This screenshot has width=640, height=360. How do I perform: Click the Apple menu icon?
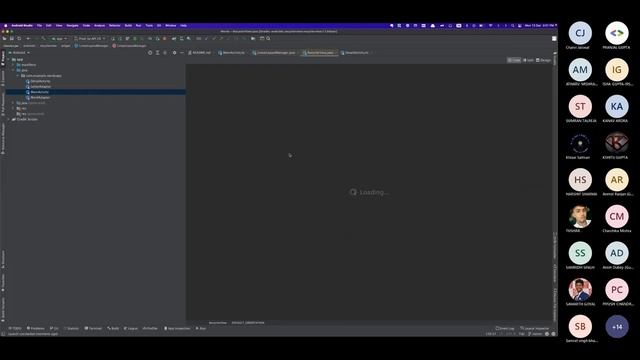click(x=6, y=25)
